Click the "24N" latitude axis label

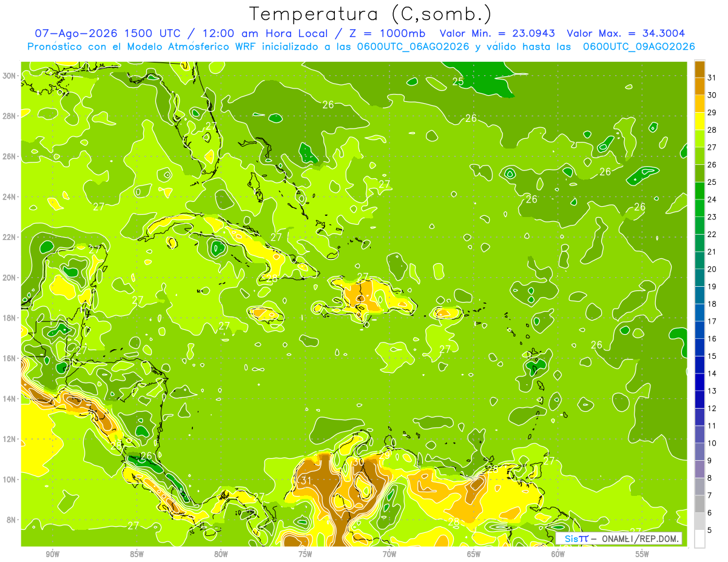coord(10,197)
